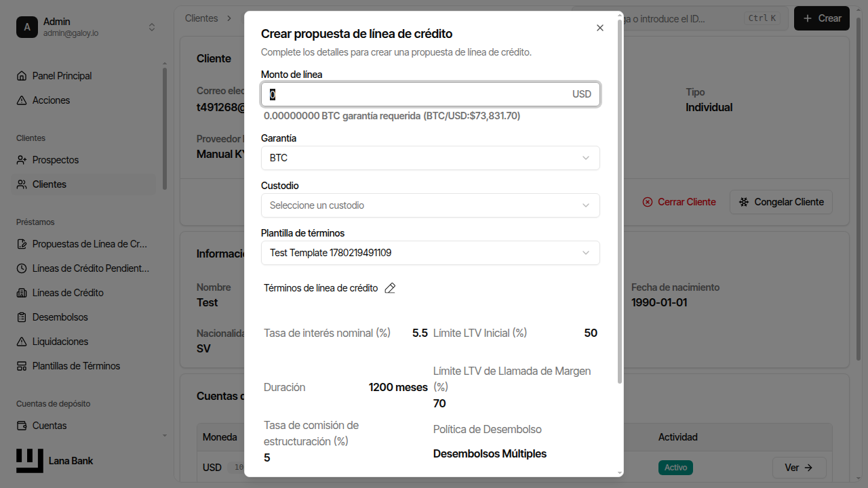Open Prospectos page

tap(83, 160)
